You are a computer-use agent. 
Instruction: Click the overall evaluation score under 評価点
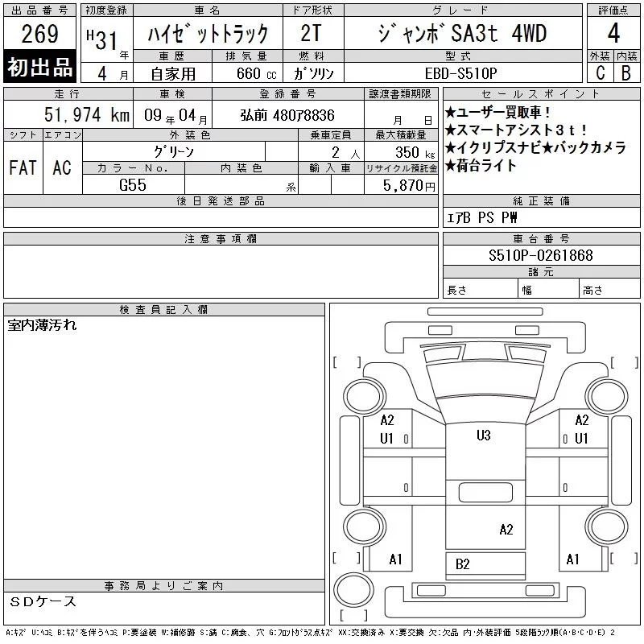click(613, 33)
